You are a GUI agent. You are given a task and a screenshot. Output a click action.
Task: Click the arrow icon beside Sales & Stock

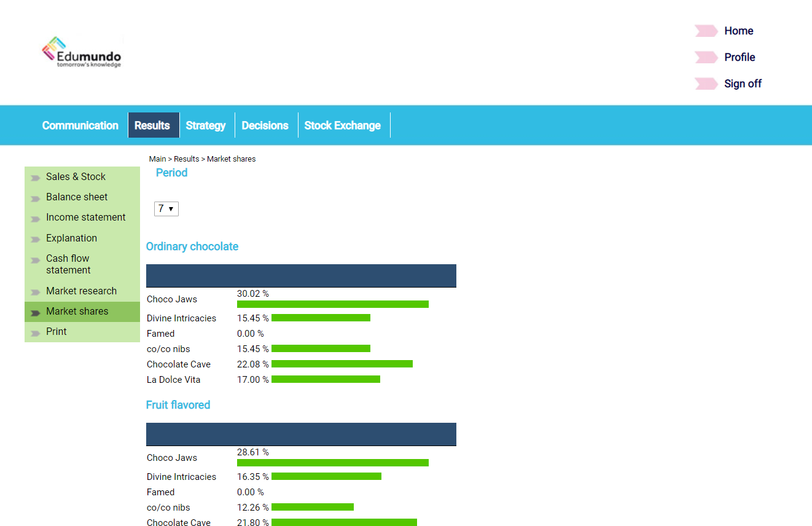(x=36, y=177)
